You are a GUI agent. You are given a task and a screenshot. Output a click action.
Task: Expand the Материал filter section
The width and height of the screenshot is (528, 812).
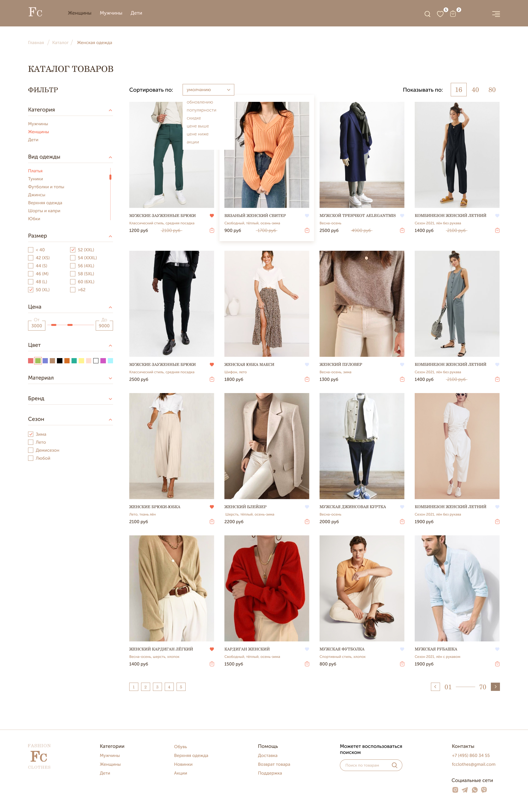110,378
